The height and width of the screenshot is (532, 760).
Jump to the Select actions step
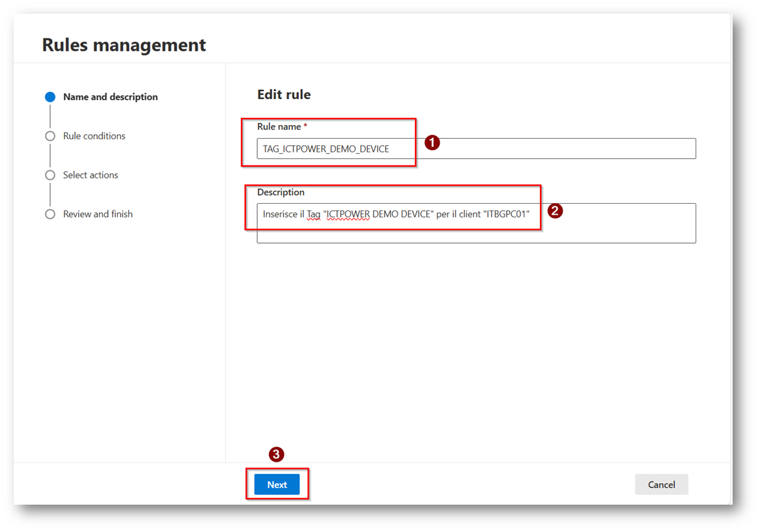pos(90,175)
